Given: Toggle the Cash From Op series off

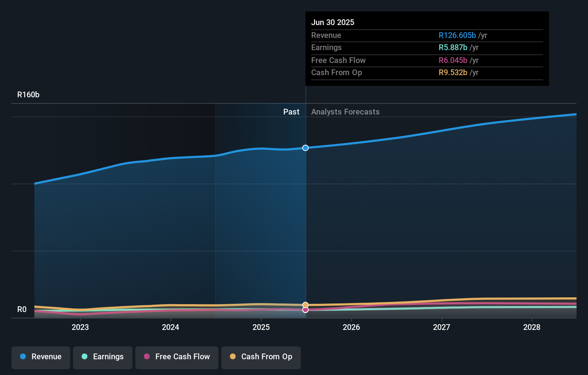Looking at the screenshot, I should coord(261,357).
